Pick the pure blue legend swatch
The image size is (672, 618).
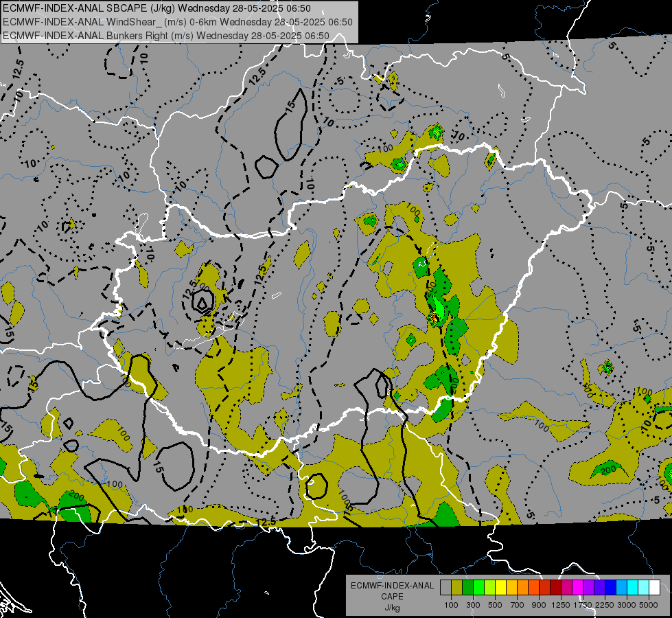(x=611, y=587)
